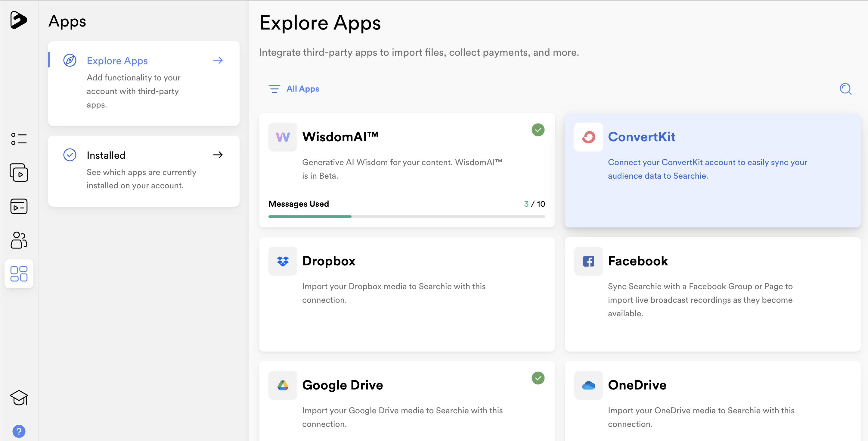Open the OneDrive app title
Screen dimensions: 868x441
(637, 385)
